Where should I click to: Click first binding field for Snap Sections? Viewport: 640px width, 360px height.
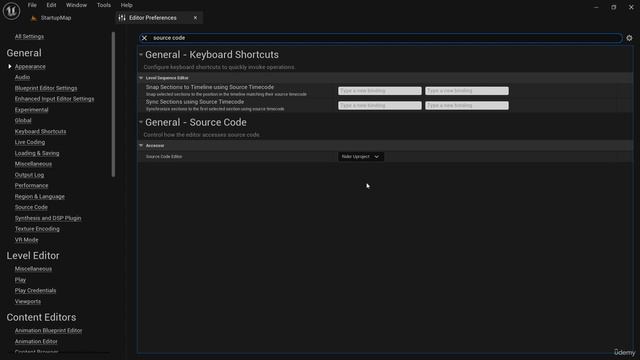pos(380,91)
